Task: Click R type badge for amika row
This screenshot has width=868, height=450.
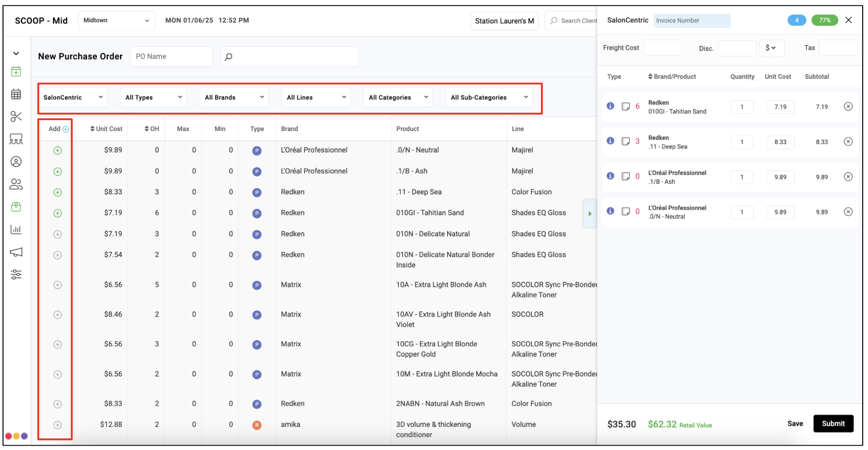Action: (257, 426)
